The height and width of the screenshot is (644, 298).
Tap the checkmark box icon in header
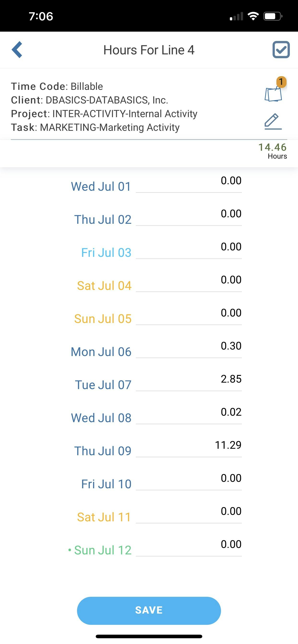281,50
